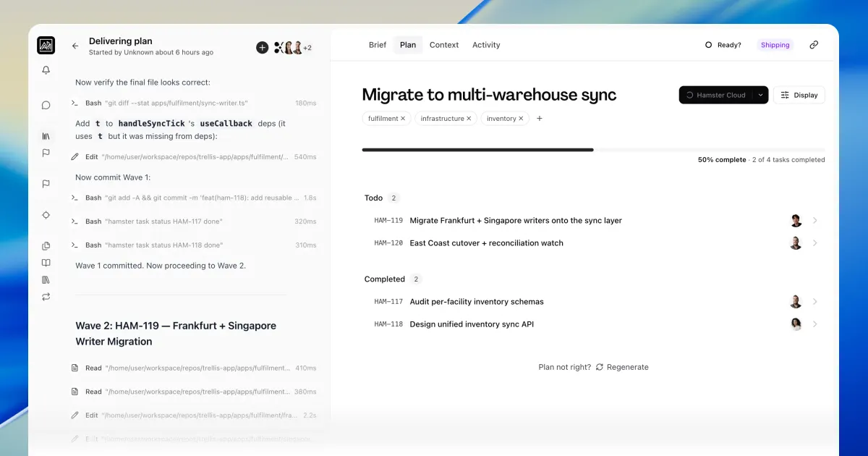This screenshot has height=456, width=868.
Task: Click 'Wave 2: HAM-119' section heading
Action: point(176,334)
